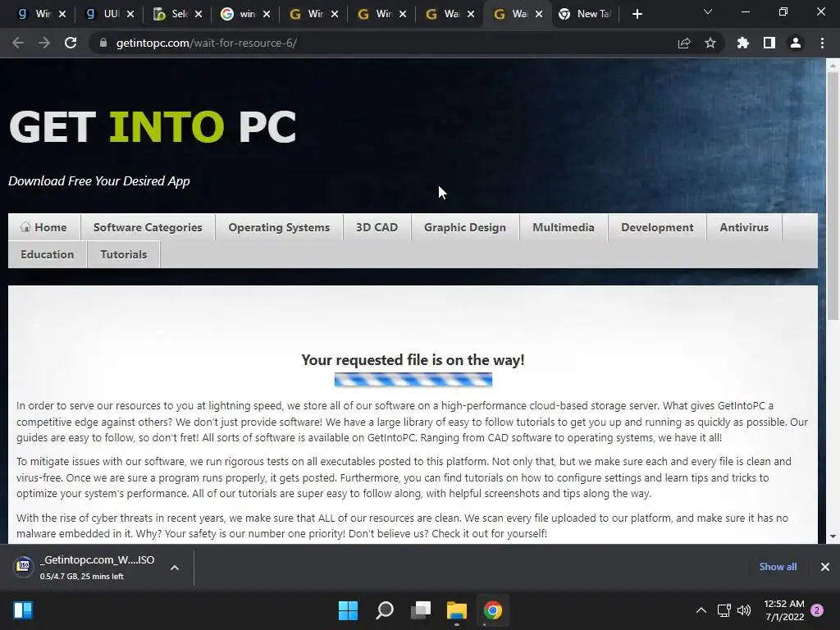Open the Home menu item

click(44, 227)
